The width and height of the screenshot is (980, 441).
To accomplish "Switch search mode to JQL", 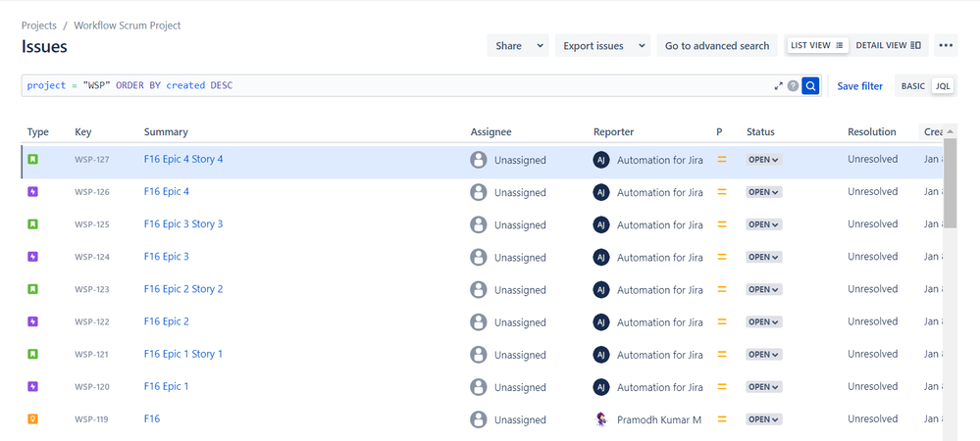I will pyautogui.click(x=943, y=86).
